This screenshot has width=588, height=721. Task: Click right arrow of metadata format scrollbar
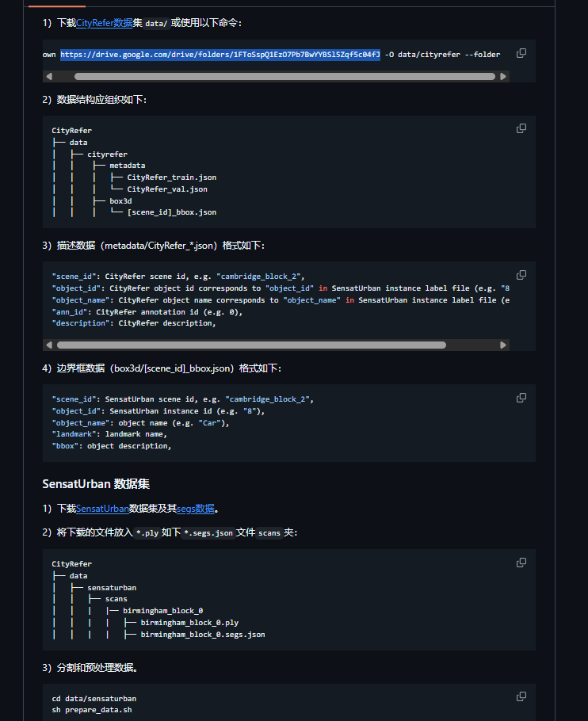point(503,345)
